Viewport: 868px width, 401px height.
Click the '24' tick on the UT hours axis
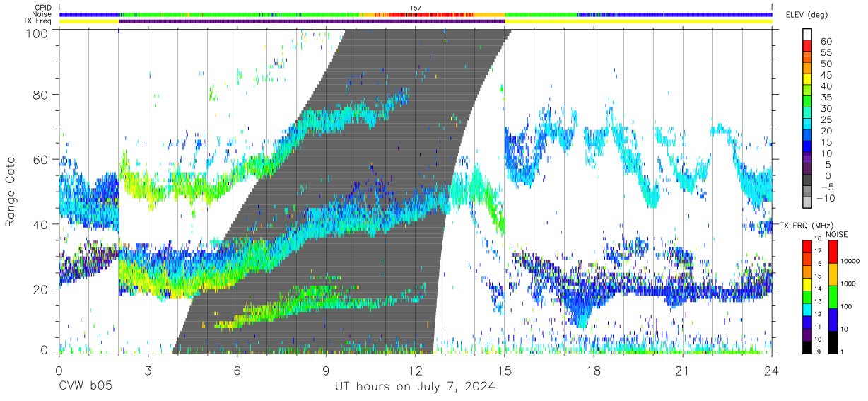pyautogui.click(x=771, y=370)
